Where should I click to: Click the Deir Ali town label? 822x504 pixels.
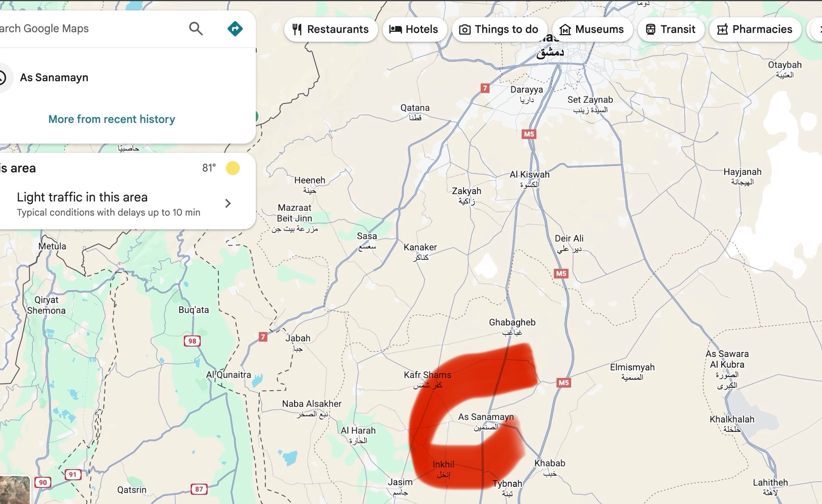click(569, 244)
